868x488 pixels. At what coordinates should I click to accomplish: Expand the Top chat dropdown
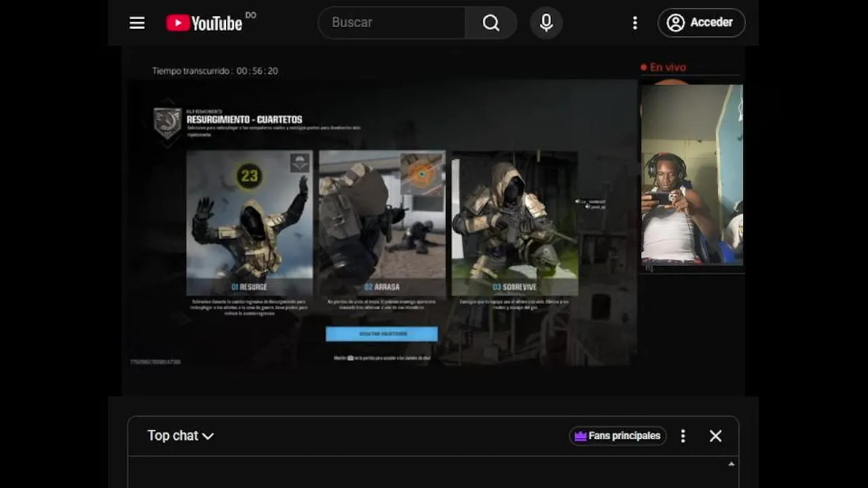tap(180, 436)
